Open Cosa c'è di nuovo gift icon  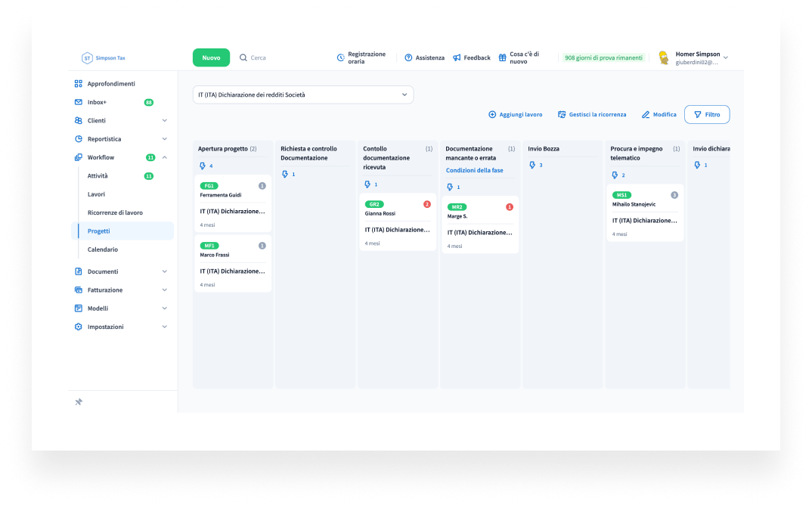(x=502, y=58)
